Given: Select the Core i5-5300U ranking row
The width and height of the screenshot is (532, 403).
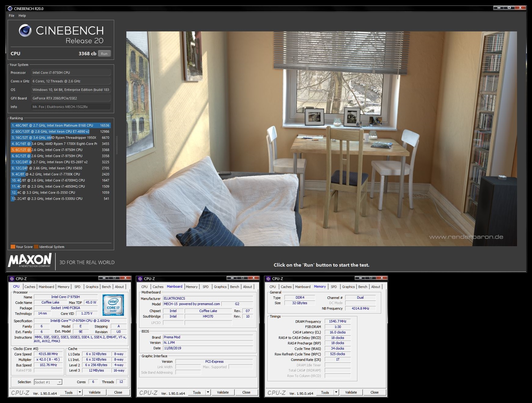Looking at the screenshot, I should (x=60, y=199).
